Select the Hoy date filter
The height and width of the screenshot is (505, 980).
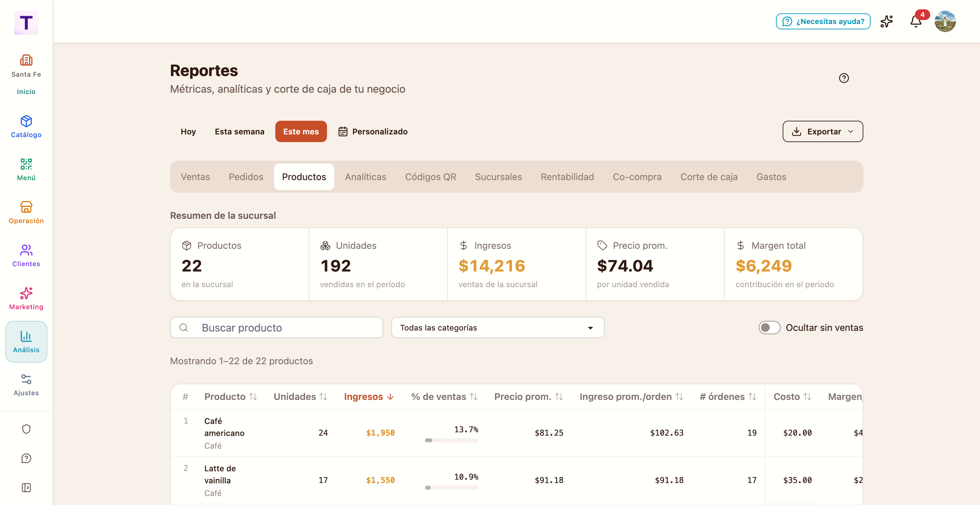tap(188, 131)
